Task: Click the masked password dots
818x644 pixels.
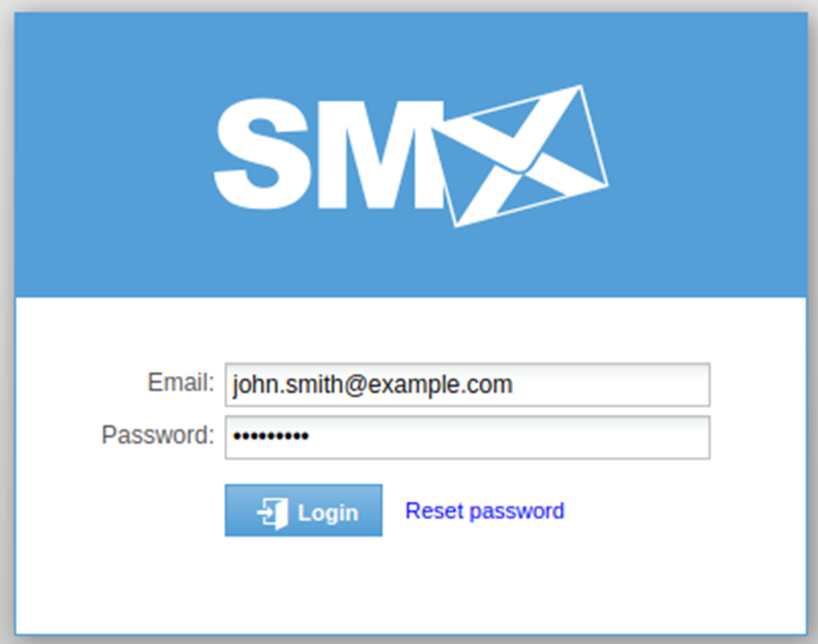Action: click(271, 436)
